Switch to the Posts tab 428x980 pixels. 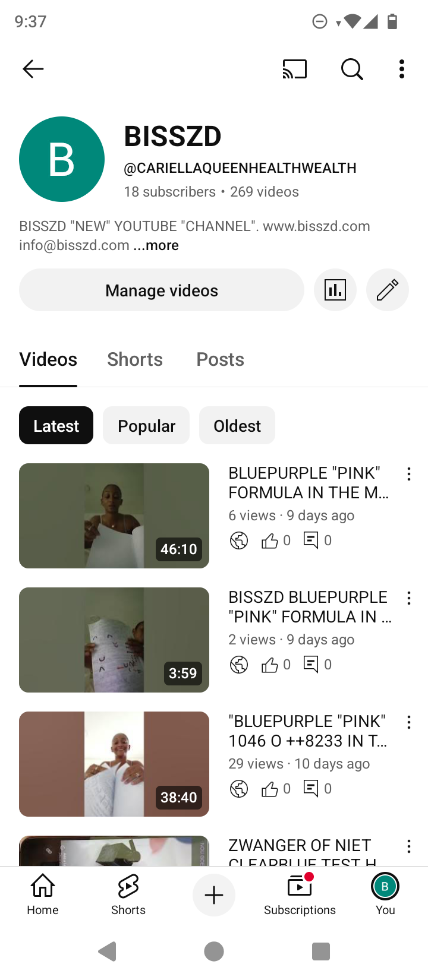(x=221, y=359)
